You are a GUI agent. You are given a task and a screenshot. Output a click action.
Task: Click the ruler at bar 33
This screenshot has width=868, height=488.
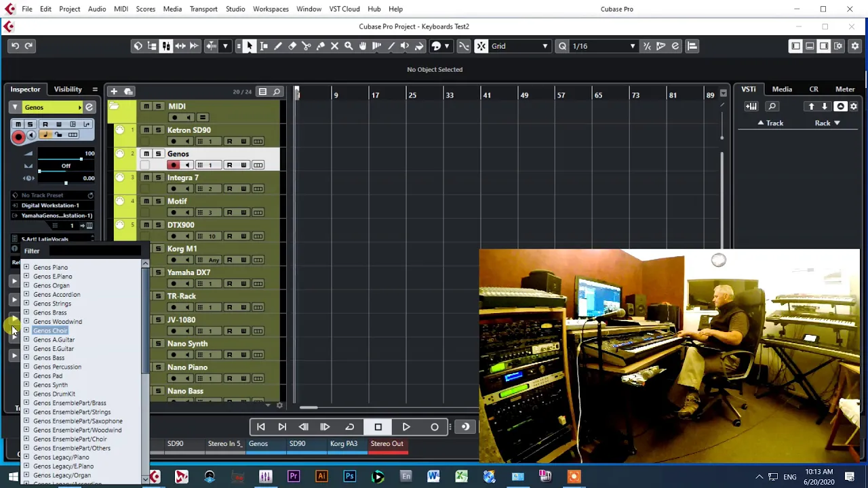pos(450,95)
